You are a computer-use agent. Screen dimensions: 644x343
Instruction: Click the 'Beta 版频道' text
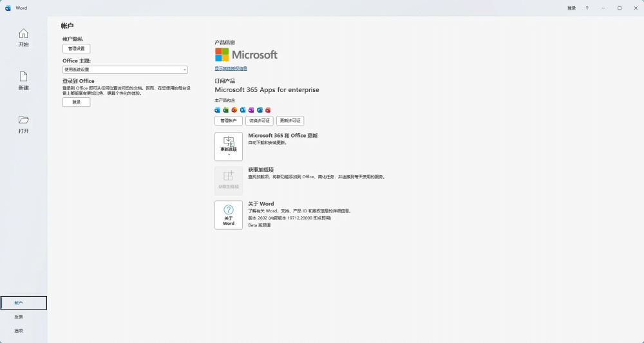pyautogui.click(x=260, y=225)
